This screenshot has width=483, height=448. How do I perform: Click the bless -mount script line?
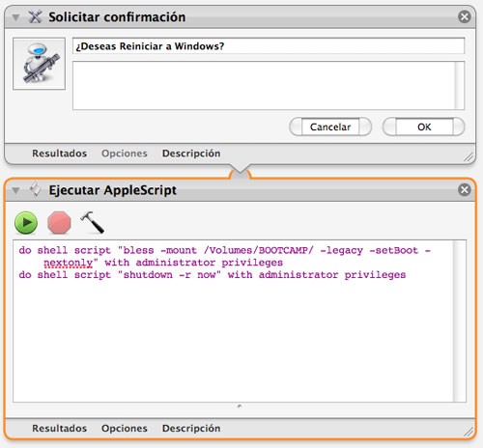pos(224,257)
